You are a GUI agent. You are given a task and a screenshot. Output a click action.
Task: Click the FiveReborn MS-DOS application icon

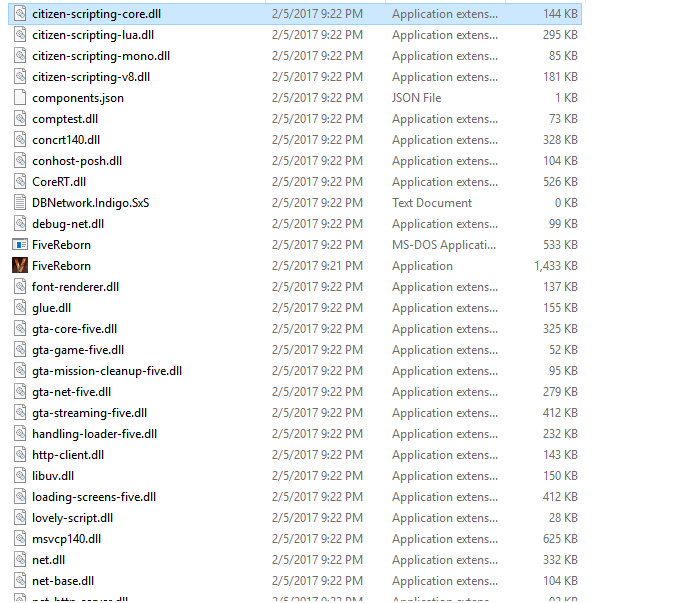pos(20,245)
